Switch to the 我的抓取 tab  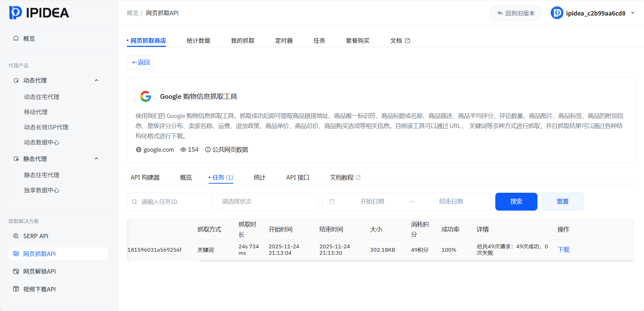(x=243, y=41)
